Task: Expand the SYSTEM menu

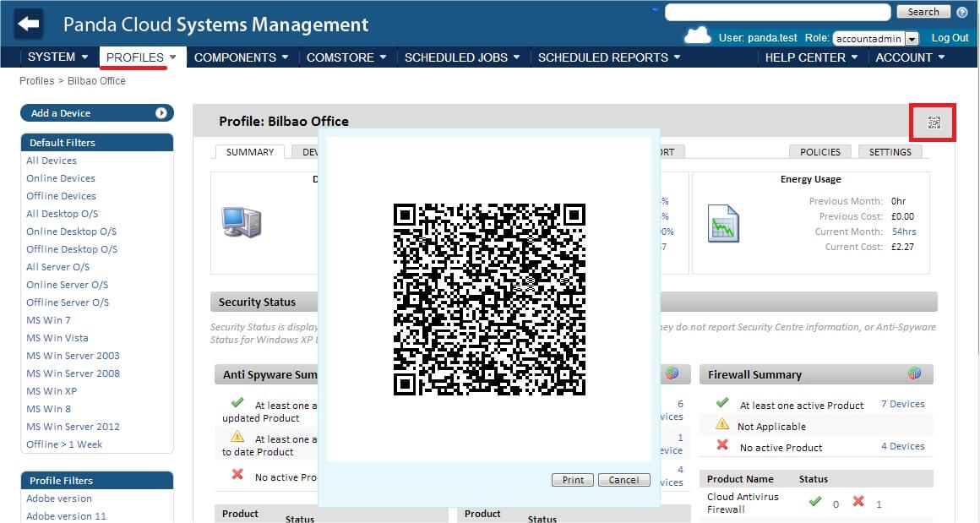Action: click(57, 57)
